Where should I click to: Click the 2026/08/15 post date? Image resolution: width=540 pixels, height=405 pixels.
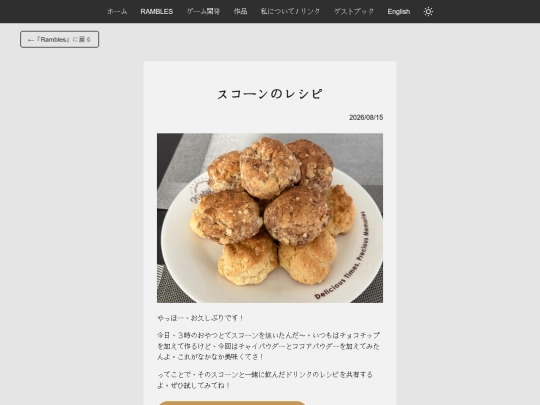[366, 117]
